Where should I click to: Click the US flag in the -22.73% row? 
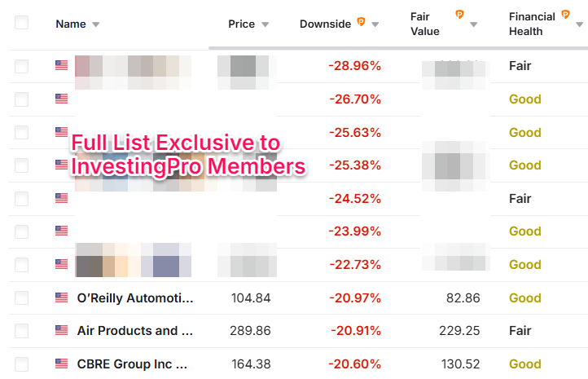[62, 264]
